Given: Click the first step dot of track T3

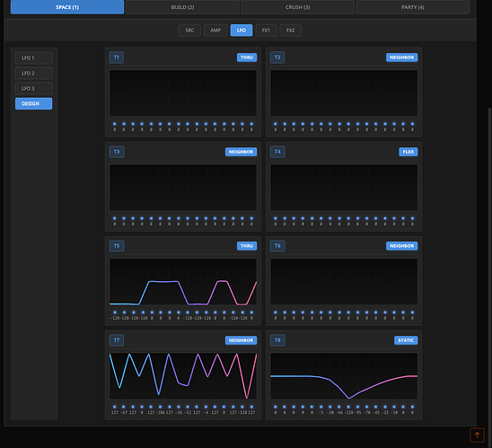Looking at the screenshot, I should click(115, 218).
